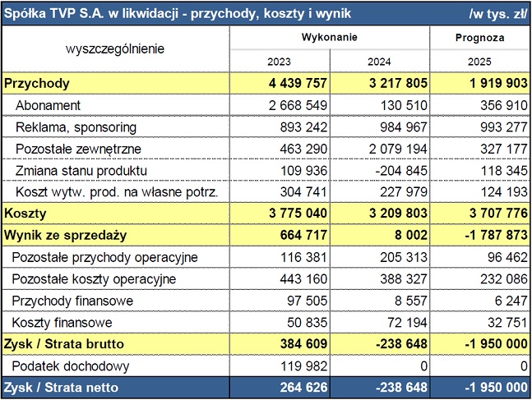The height and width of the screenshot is (400, 532).
Task: Select Wynik ze sprzedaży 2024 value
Action: (380, 235)
